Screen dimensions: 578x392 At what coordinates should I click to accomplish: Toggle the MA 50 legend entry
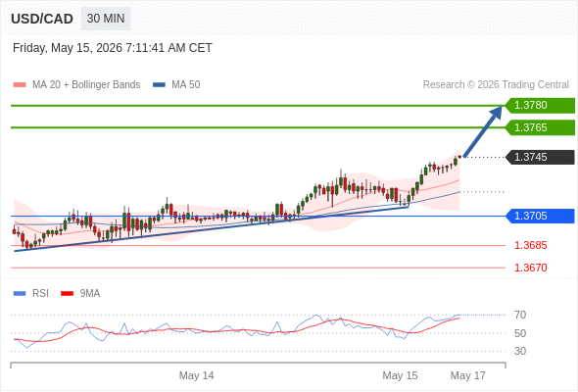pos(176,85)
